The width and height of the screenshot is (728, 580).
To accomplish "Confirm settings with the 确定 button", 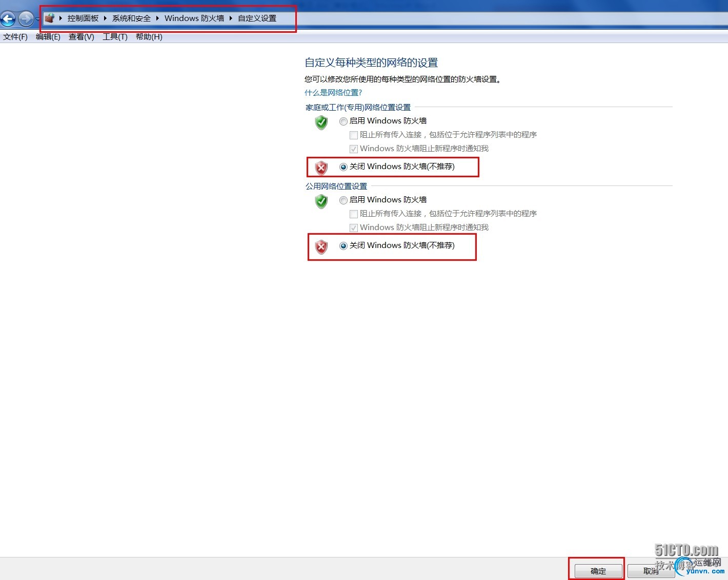I will pos(598,571).
